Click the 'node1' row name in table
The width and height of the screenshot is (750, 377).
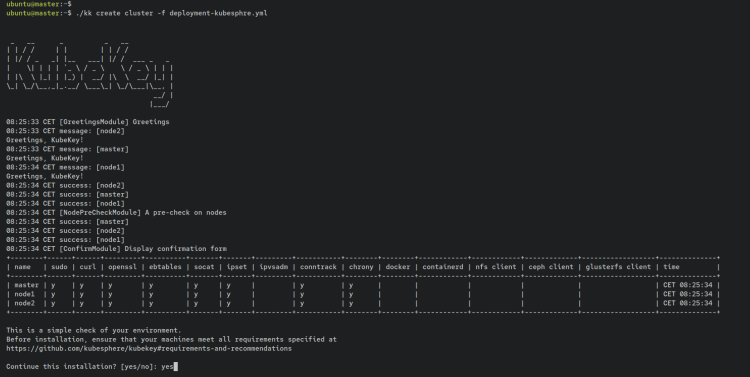[x=24, y=294]
